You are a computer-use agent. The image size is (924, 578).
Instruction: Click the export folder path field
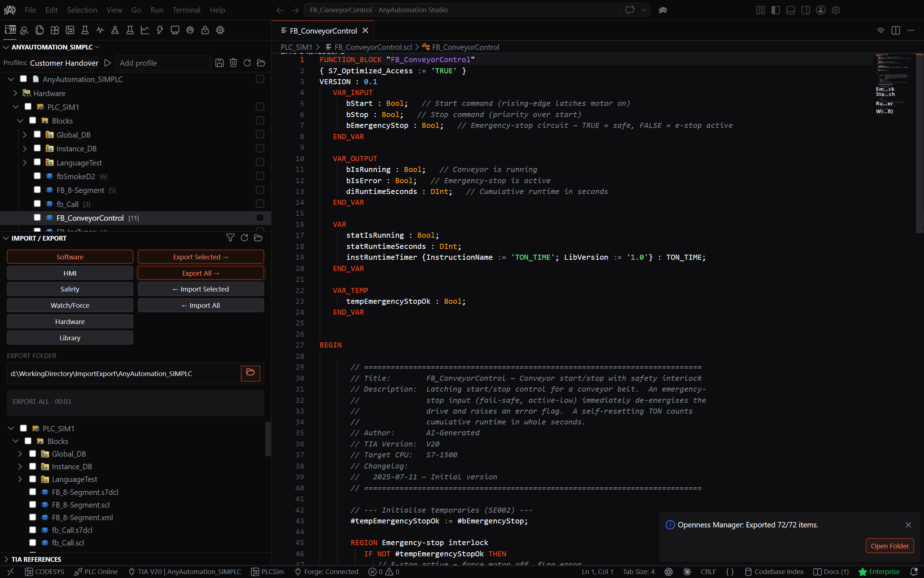point(124,374)
